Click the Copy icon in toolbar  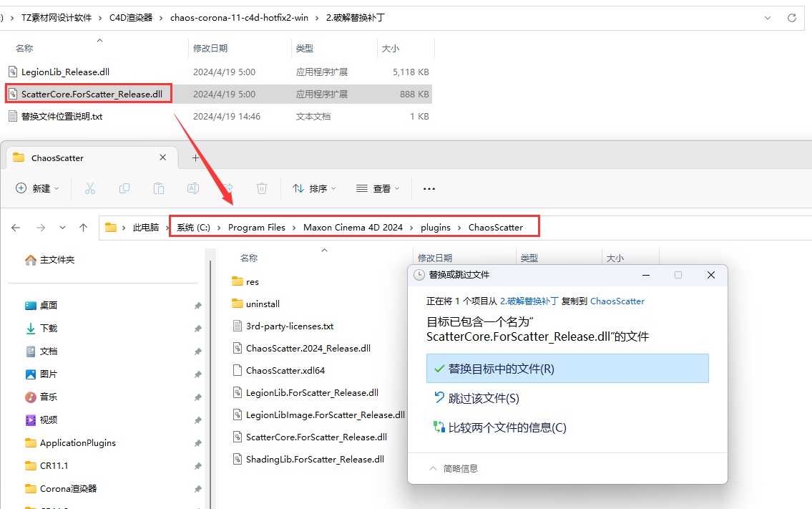pyautogui.click(x=124, y=189)
